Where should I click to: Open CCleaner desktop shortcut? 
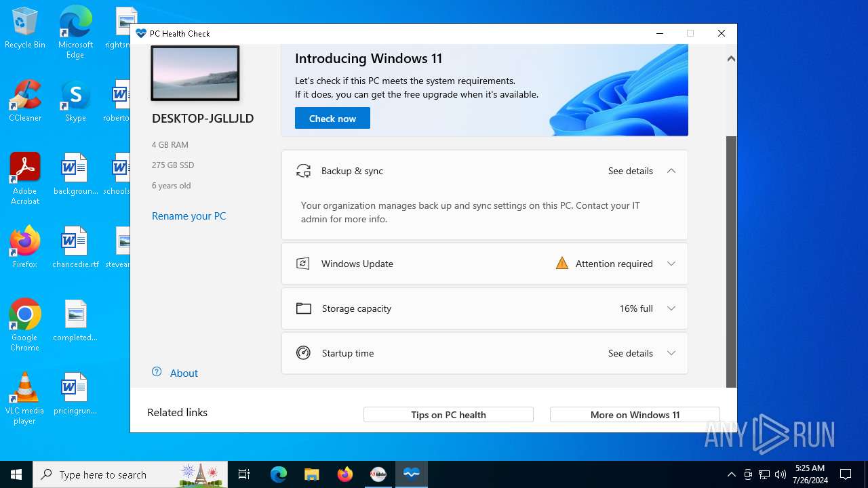click(x=25, y=101)
